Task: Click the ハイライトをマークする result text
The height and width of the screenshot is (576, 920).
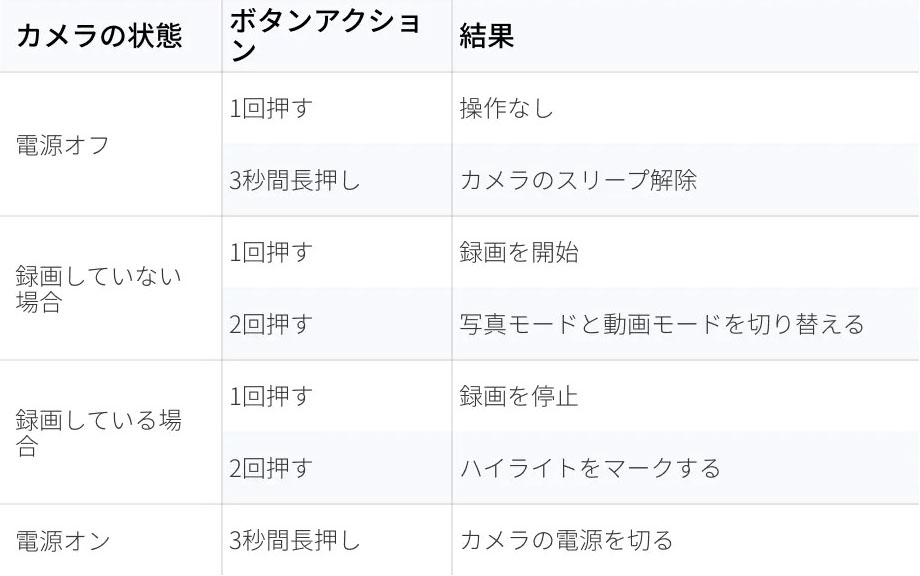Action: click(x=590, y=469)
